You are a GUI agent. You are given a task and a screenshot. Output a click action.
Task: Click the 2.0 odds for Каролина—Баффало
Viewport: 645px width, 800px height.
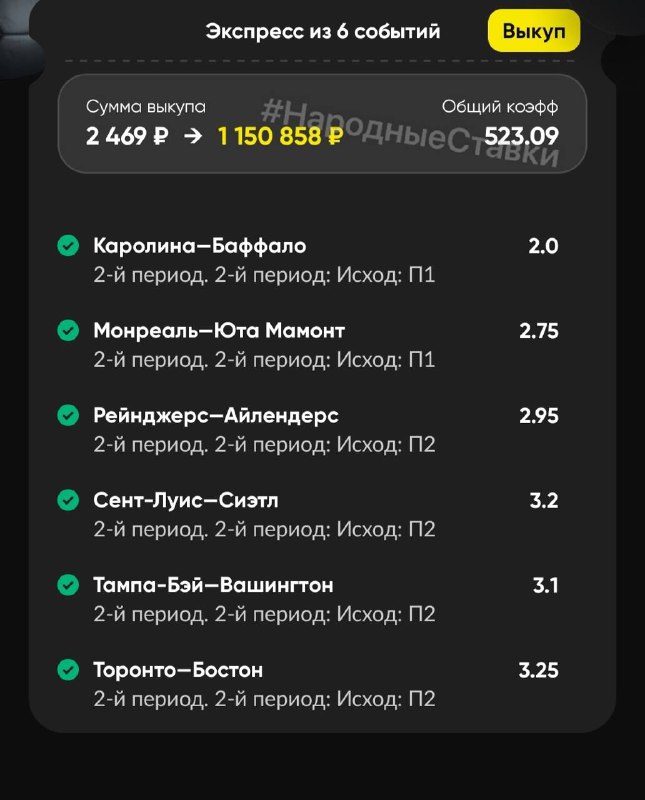point(543,246)
